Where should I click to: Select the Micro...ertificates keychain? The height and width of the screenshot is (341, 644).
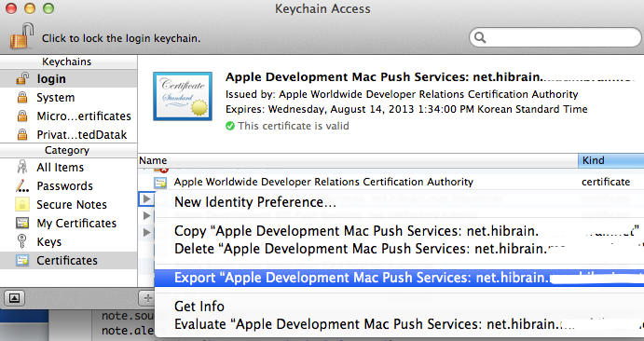(69, 116)
